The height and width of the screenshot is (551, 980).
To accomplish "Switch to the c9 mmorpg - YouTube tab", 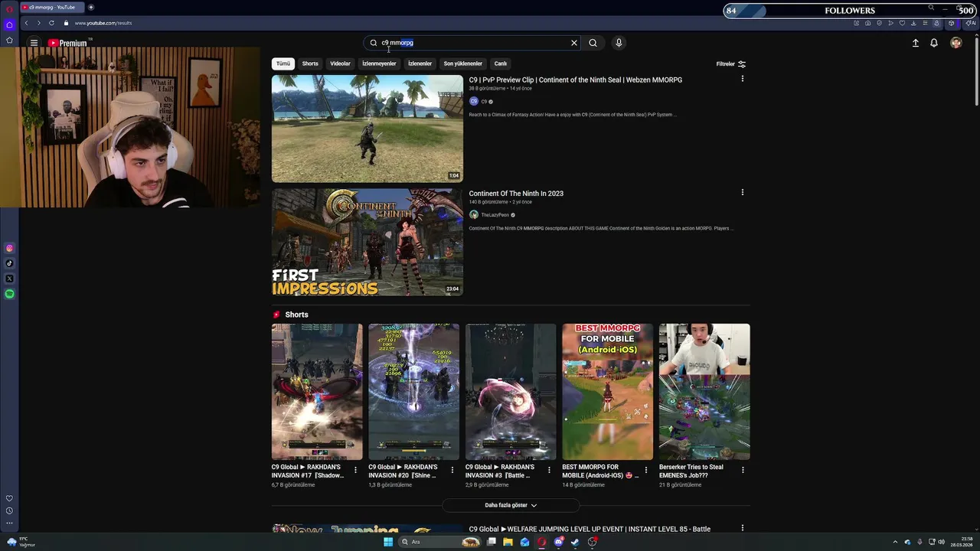I will [x=52, y=7].
